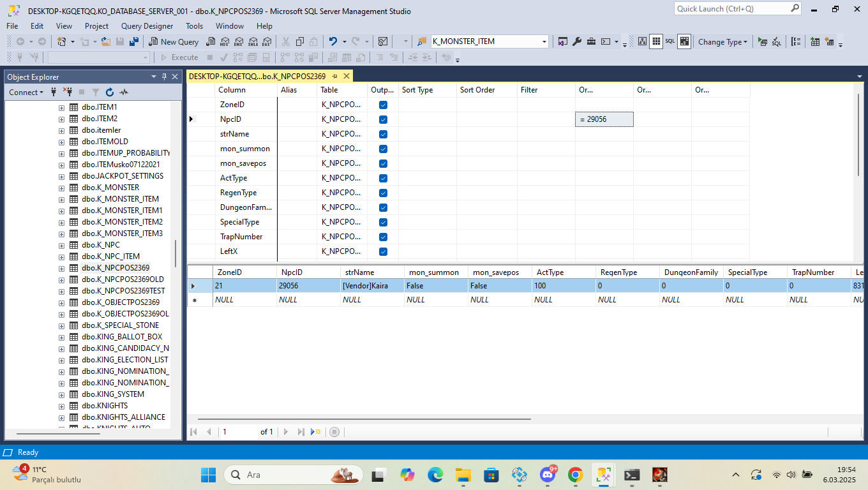The height and width of the screenshot is (490, 868).
Task: Click the Add Table icon
Action: click(x=815, y=41)
